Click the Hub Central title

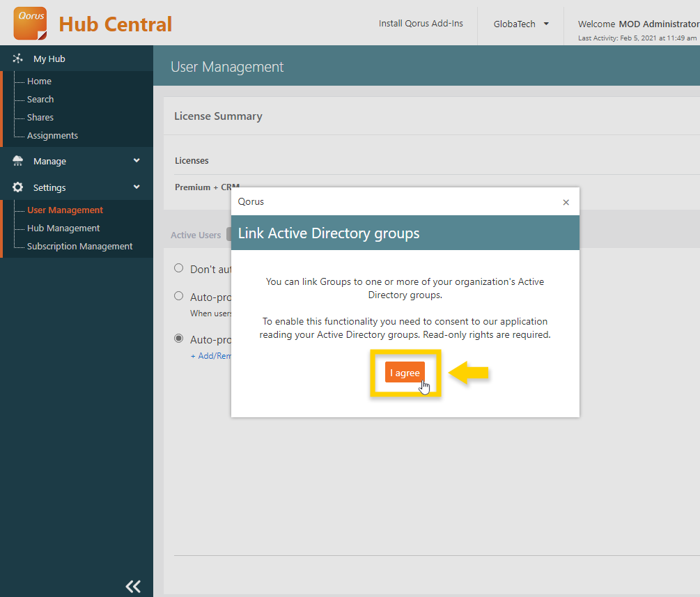115,24
